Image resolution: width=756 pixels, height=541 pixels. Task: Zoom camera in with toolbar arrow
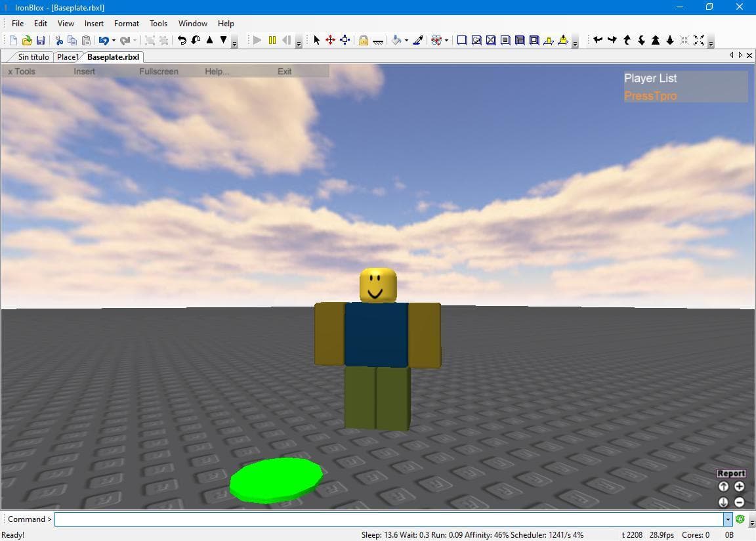click(656, 40)
